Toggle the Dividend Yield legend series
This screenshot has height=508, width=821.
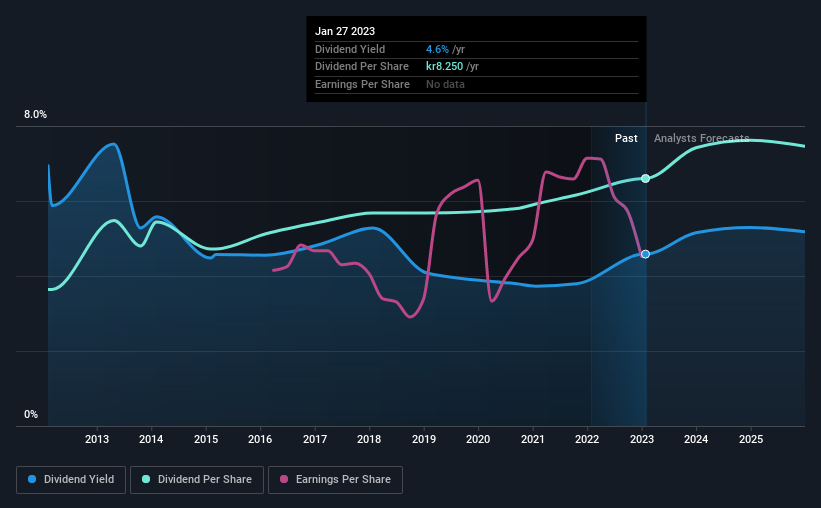tap(71, 480)
